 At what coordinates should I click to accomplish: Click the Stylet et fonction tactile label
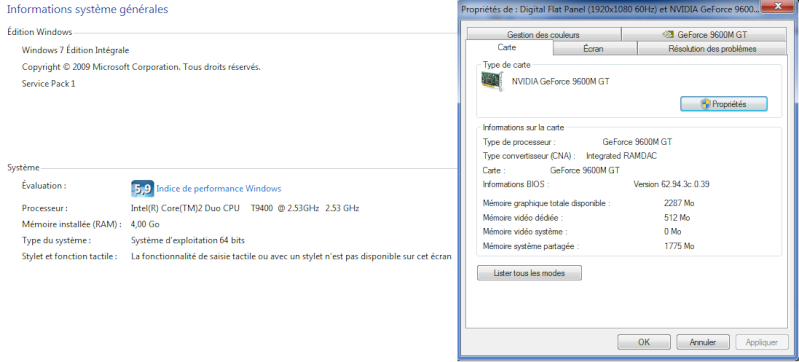pos(70,256)
